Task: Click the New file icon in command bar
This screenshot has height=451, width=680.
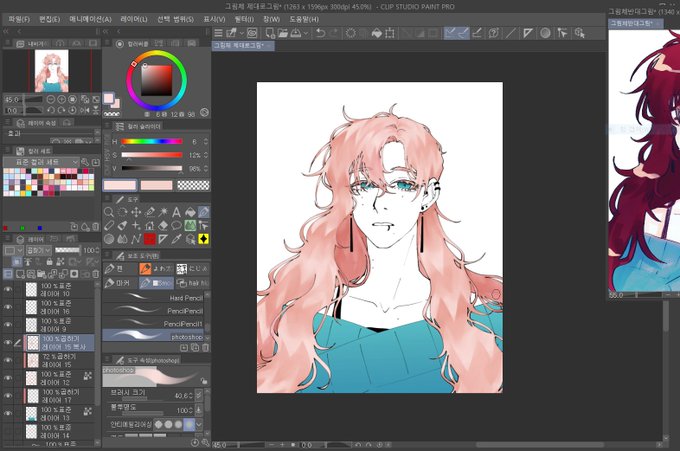Action: [270, 33]
